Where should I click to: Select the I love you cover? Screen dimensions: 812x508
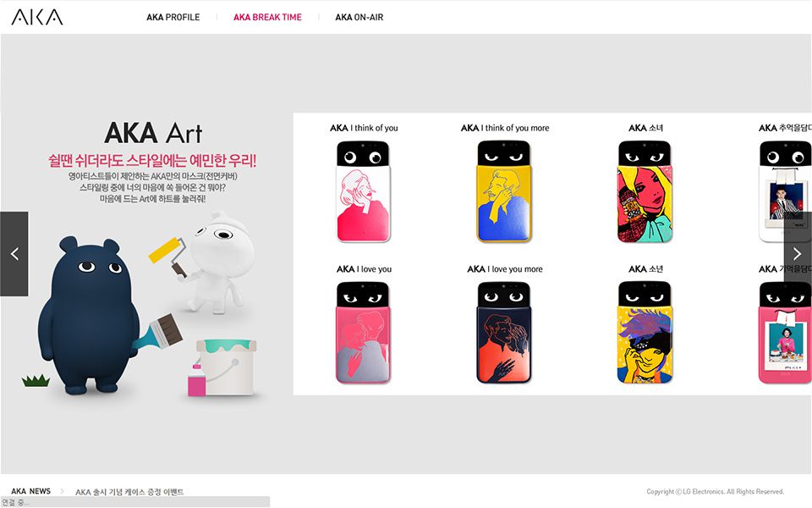(x=364, y=333)
